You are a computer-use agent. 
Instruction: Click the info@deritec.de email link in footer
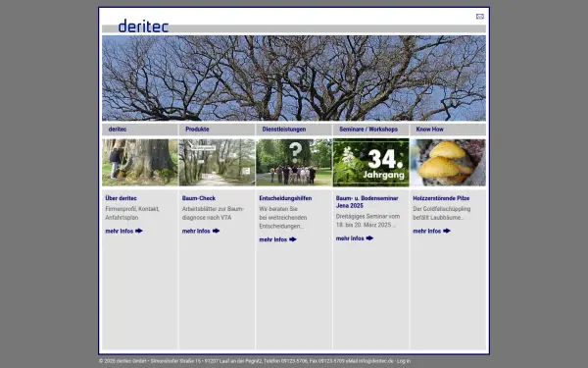pyautogui.click(x=376, y=361)
